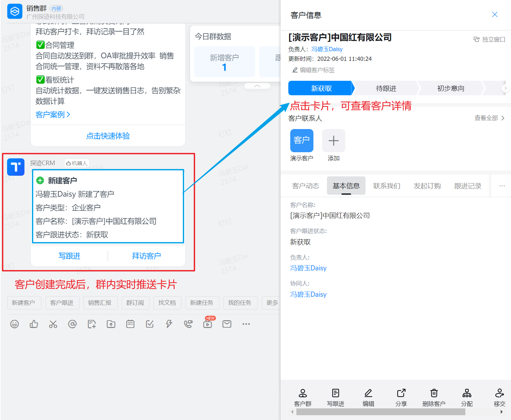
Task: Switch to 发起订购 tab
Action: coord(427,186)
